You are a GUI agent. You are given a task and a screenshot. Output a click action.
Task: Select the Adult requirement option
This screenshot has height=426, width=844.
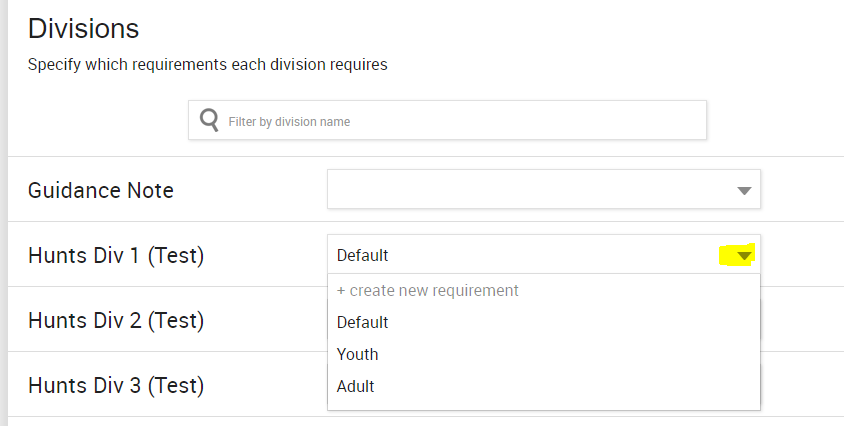(x=356, y=386)
